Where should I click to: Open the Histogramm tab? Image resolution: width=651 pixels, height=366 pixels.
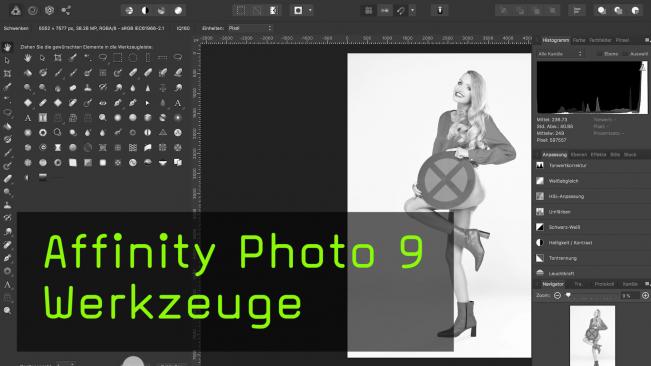tap(555, 40)
